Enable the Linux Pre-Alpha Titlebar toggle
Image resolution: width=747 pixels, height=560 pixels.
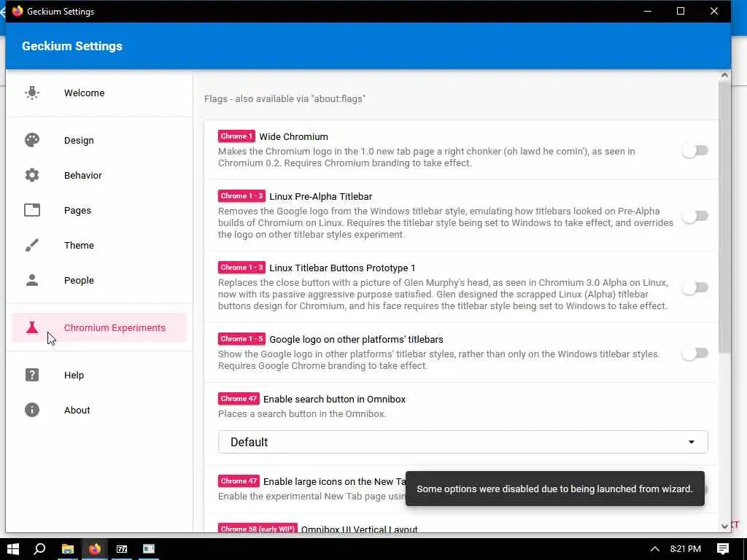tap(695, 216)
